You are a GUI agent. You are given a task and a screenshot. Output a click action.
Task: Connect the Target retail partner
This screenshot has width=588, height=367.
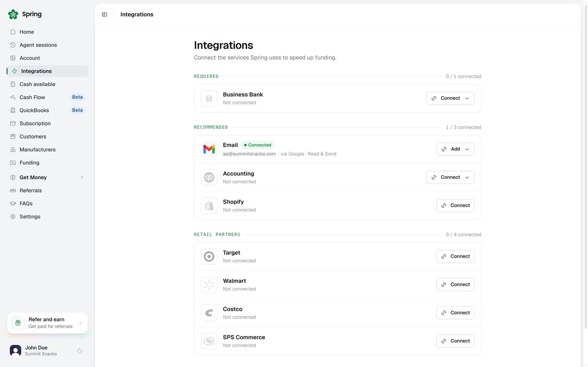pos(455,257)
